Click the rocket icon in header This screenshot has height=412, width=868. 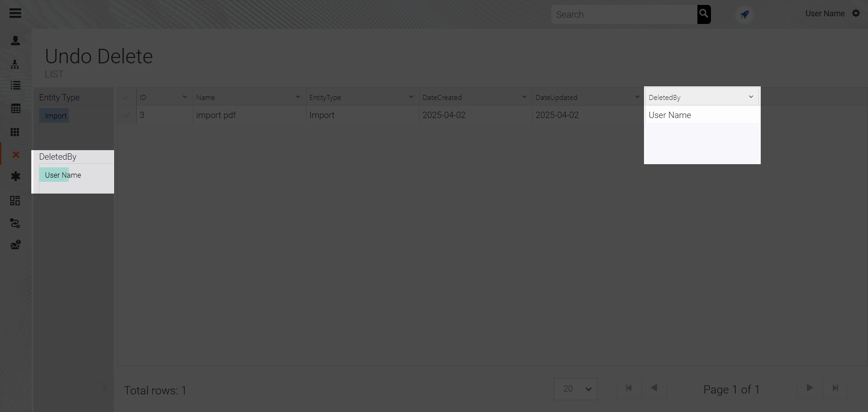744,14
